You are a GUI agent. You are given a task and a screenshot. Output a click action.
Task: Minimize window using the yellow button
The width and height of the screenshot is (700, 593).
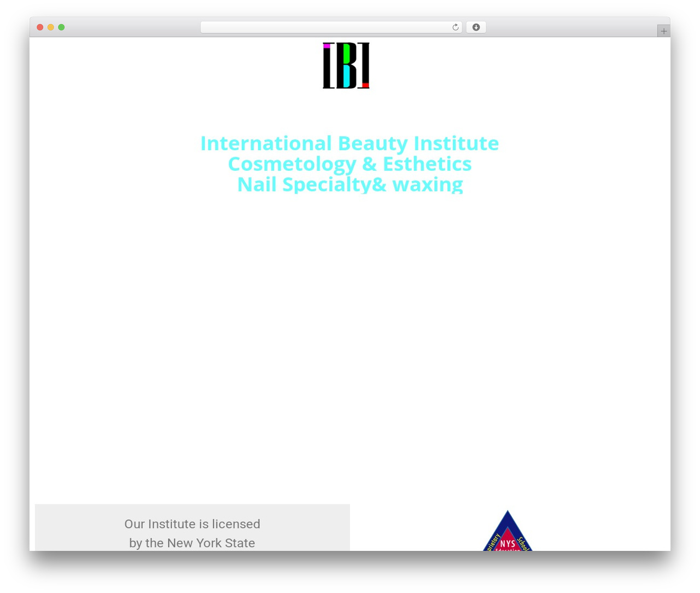[51, 27]
